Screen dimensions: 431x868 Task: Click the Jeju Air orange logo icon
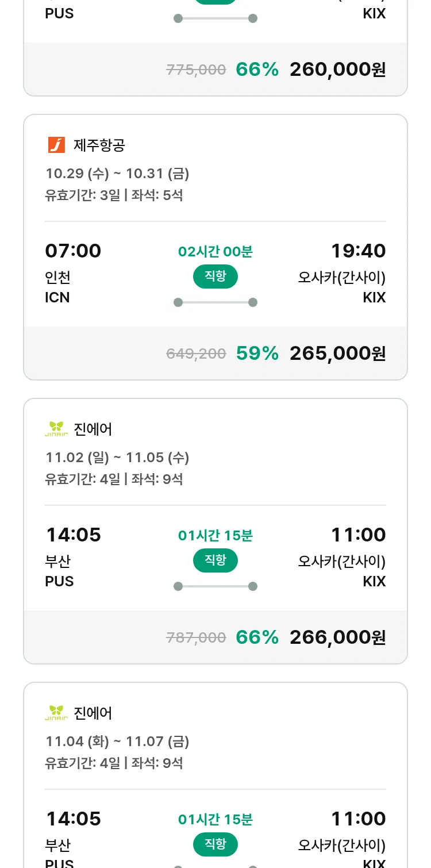pyautogui.click(x=56, y=145)
